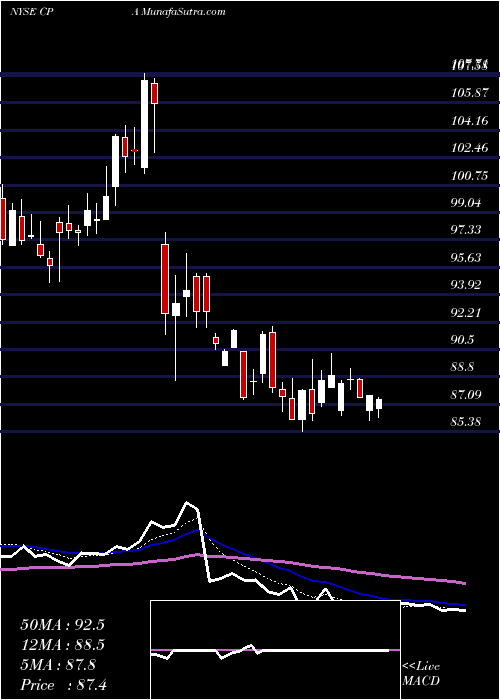Screen dimensions: 500x700
Task: Click the Price : 87.4 value
Action: [x=63, y=685]
